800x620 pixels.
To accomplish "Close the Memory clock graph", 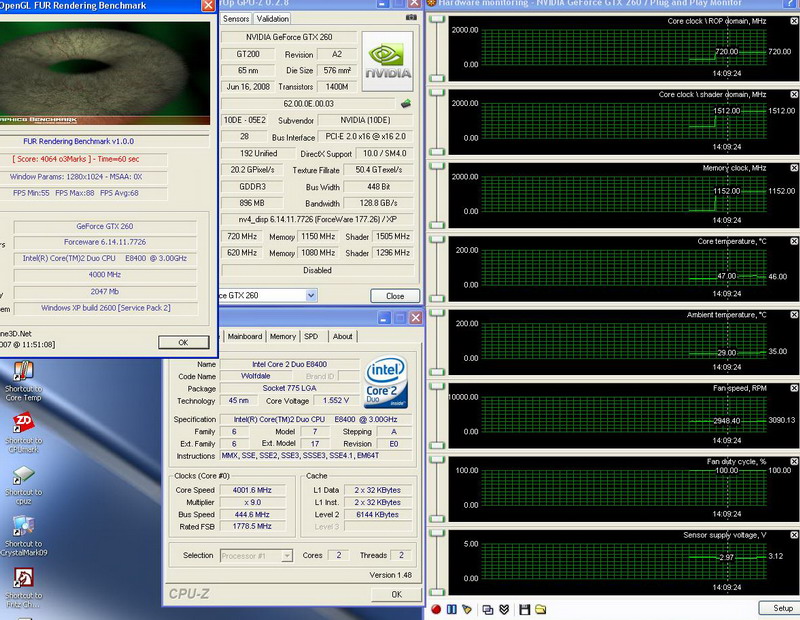I will [x=794, y=168].
